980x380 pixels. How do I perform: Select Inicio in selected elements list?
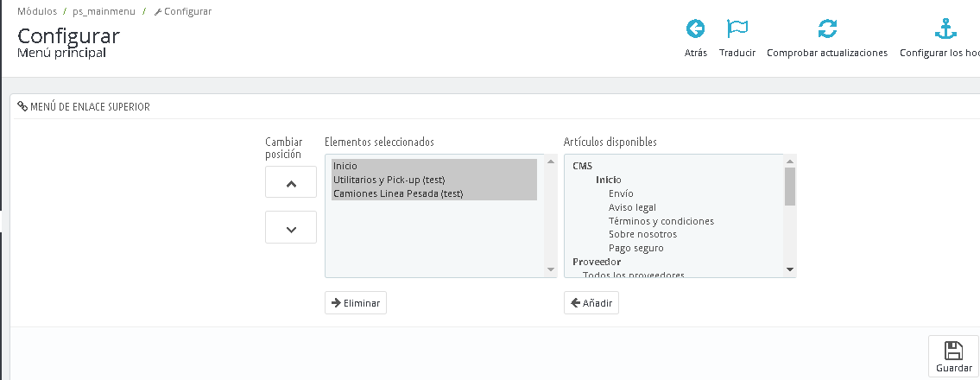point(345,166)
